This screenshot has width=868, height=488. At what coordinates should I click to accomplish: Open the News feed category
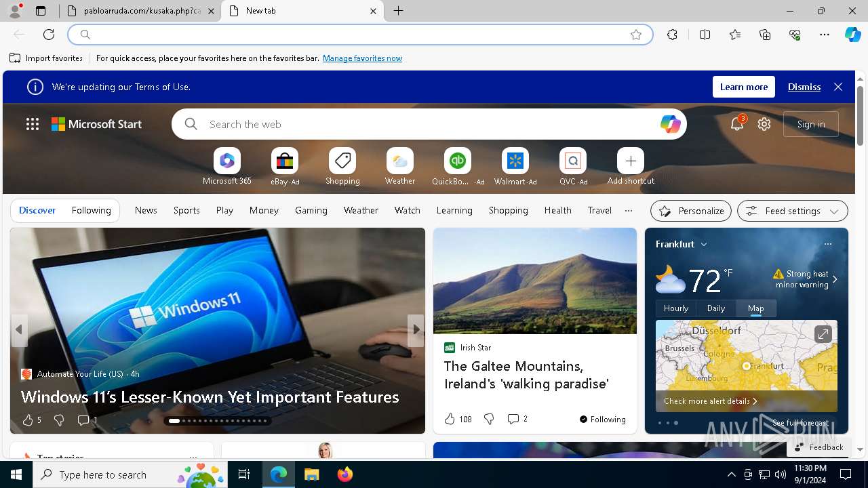point(146,210)
